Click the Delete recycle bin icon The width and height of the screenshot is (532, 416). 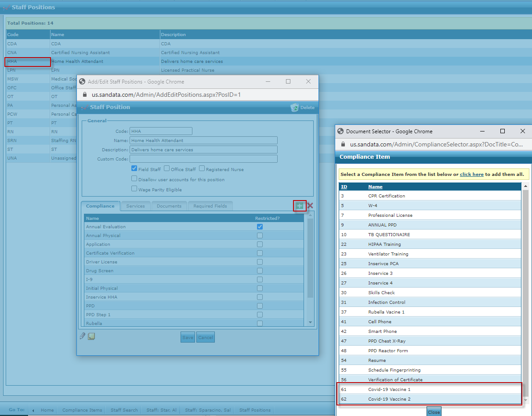[x=294, y=107]
